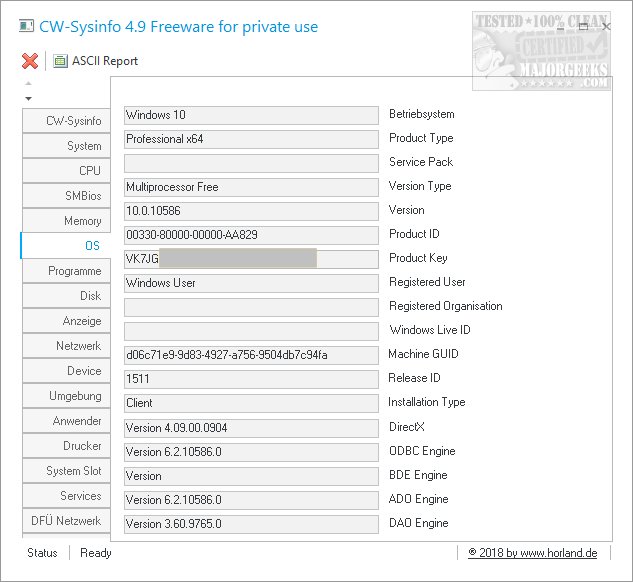Click the Product Type label
The width and height of the screenshot is (633, 582).
(x=421, y=138)
